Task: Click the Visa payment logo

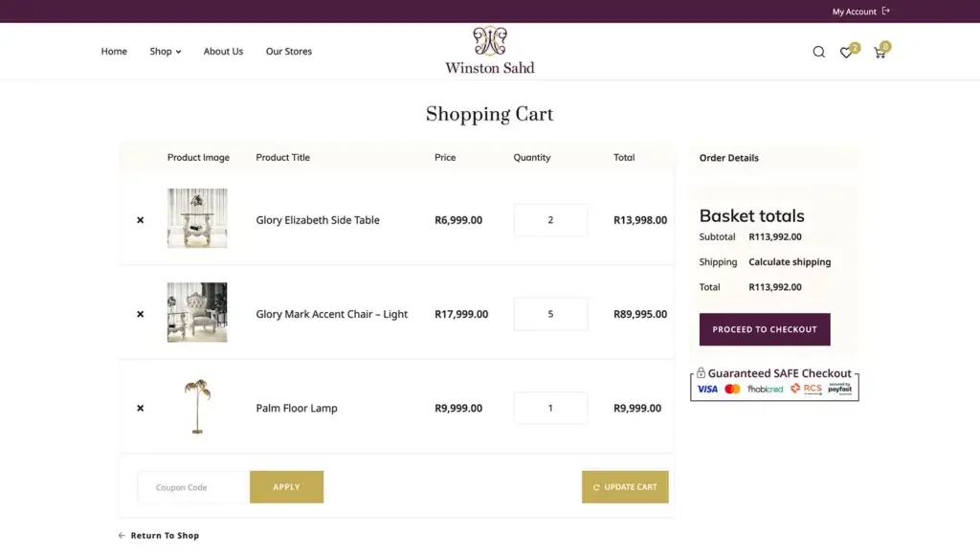Action: [x=707, y=389]
